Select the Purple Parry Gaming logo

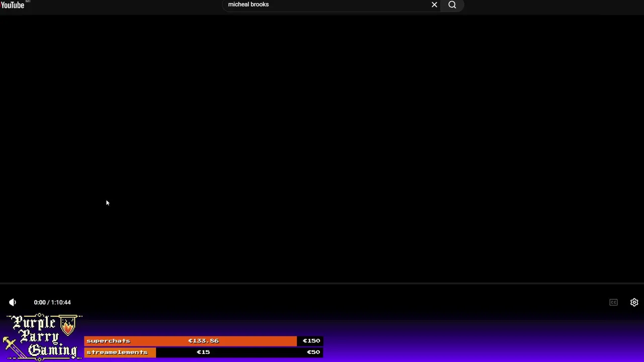(43, 337)
